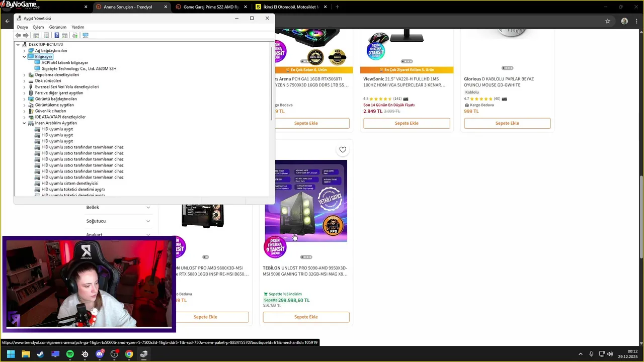Image resolution: width=644 pixels, height=362 pixels.
Task: Open the Chrome three-dot menu
Action: [x=637, y=21]
